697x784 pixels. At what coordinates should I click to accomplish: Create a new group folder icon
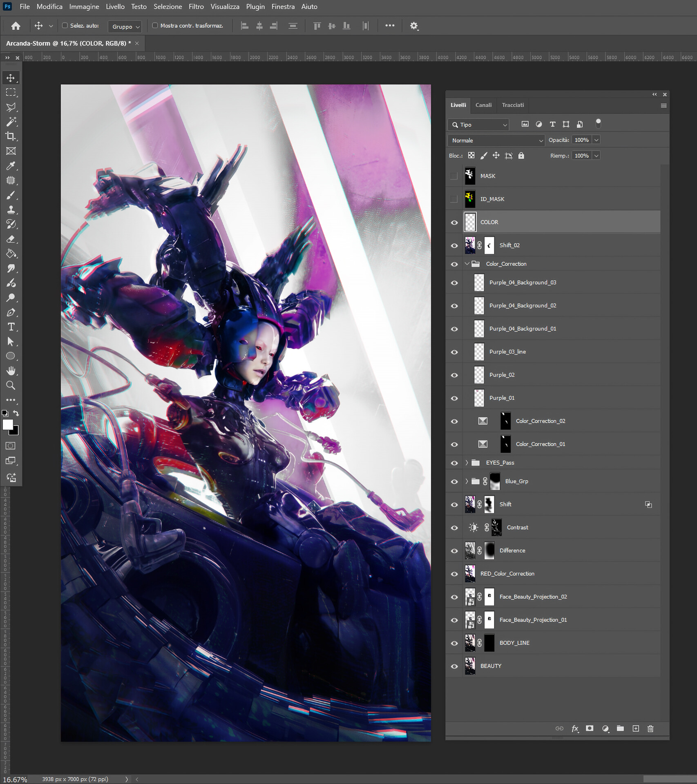[620, 728]
